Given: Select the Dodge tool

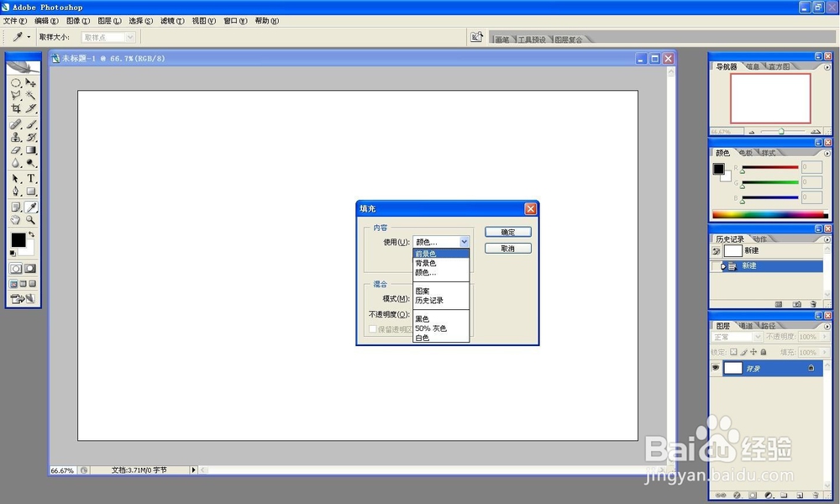Looking at the screenshot, I should point(31,163).
